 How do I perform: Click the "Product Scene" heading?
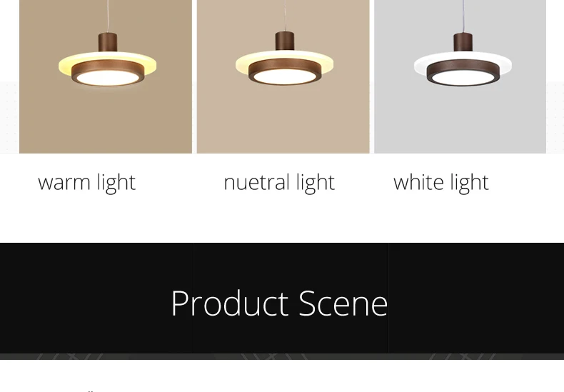(x=279, y=303)
